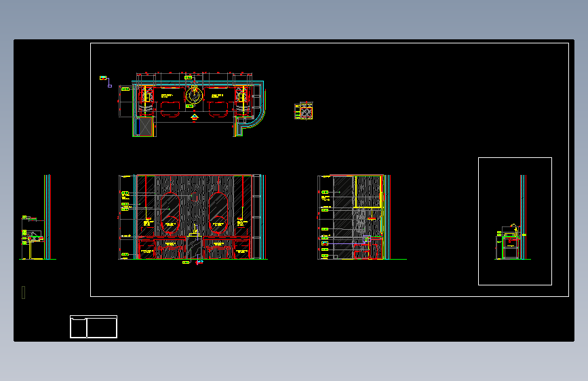Select the small square detail drawing
The image size is (588, 381).
tap(304, 111)
